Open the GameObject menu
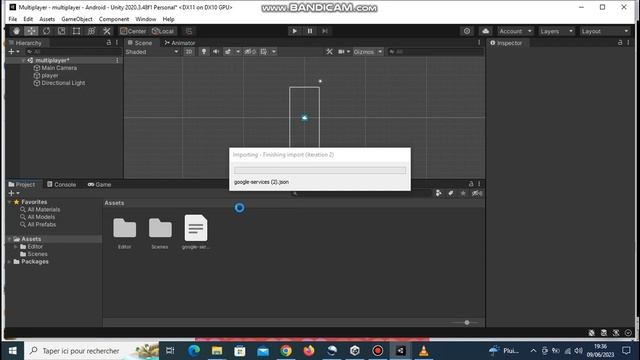Screen dimensions: 640x360 click(77, 19)
